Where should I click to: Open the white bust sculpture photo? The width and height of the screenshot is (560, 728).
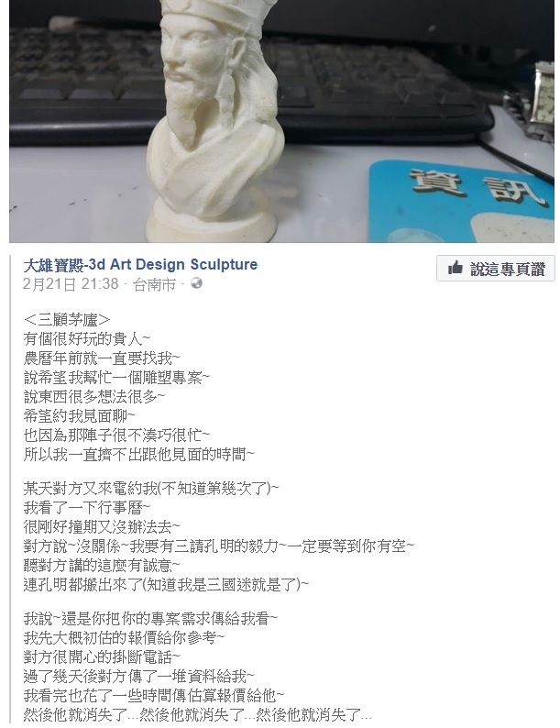click(x=281, y=121)
